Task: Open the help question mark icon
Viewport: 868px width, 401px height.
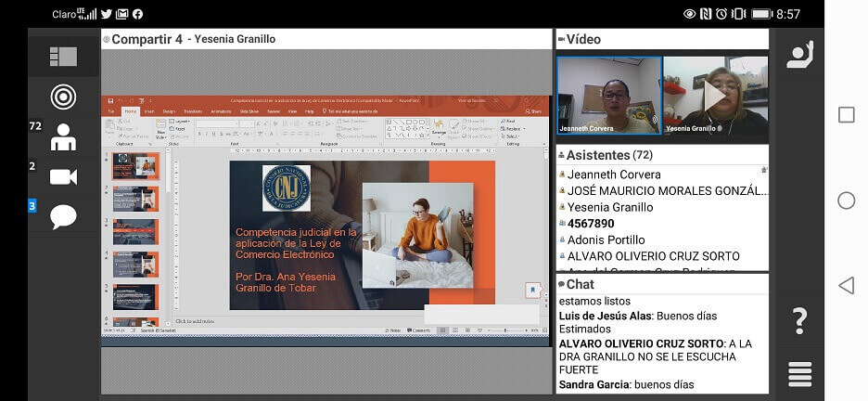Action: click(x=799, y=320)
